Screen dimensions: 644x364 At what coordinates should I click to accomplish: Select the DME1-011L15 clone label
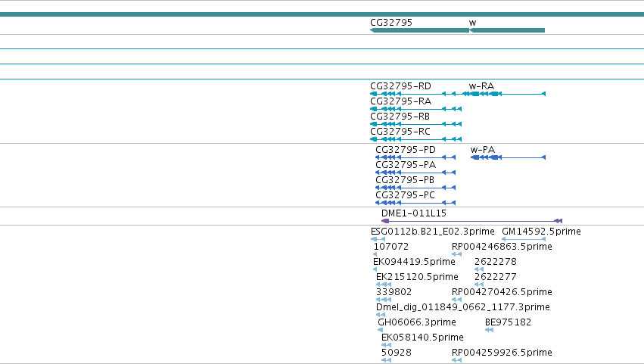coord(414,213)
